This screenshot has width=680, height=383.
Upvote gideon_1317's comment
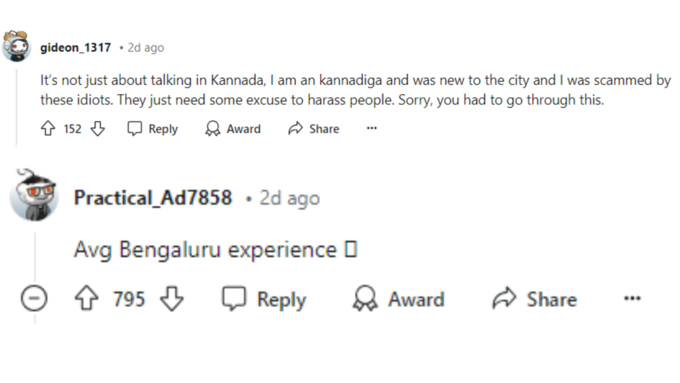(x=48, y=128)
